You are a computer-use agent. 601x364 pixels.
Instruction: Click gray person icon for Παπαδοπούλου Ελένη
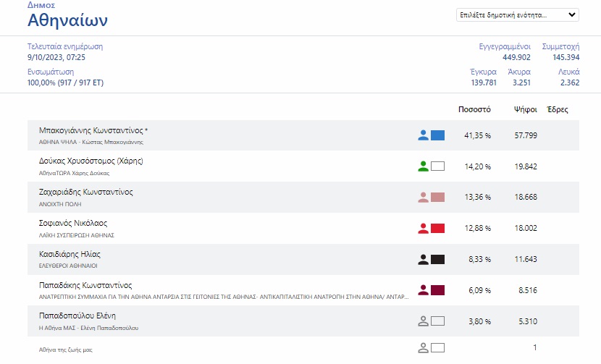click(x=424, y=321)
